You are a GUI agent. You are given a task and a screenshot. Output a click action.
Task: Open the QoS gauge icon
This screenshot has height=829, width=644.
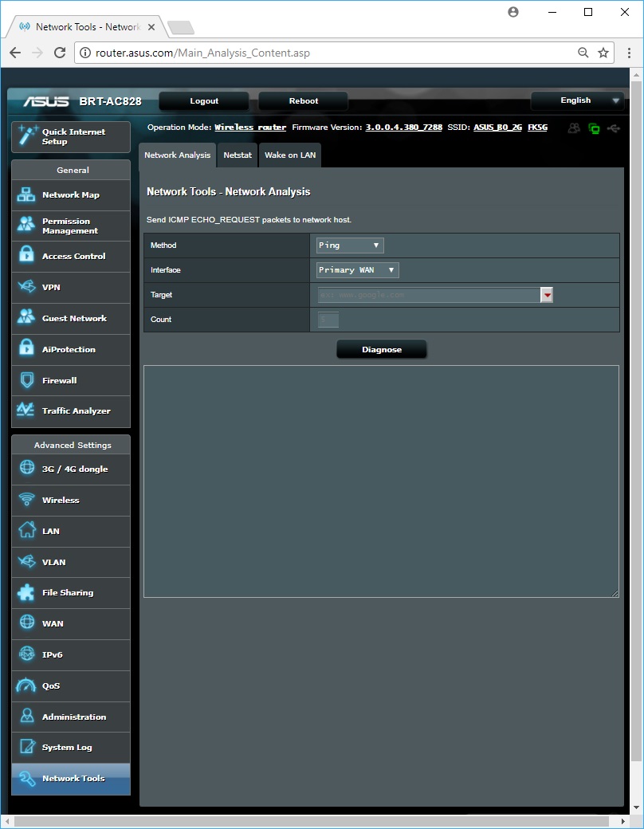pyautogui.click(x=26, y=686)
